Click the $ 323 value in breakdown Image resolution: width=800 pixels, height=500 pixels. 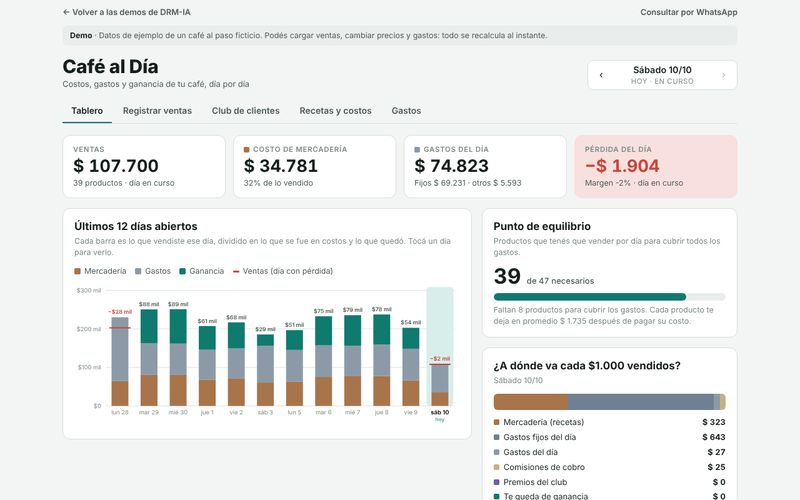(714, 422)
